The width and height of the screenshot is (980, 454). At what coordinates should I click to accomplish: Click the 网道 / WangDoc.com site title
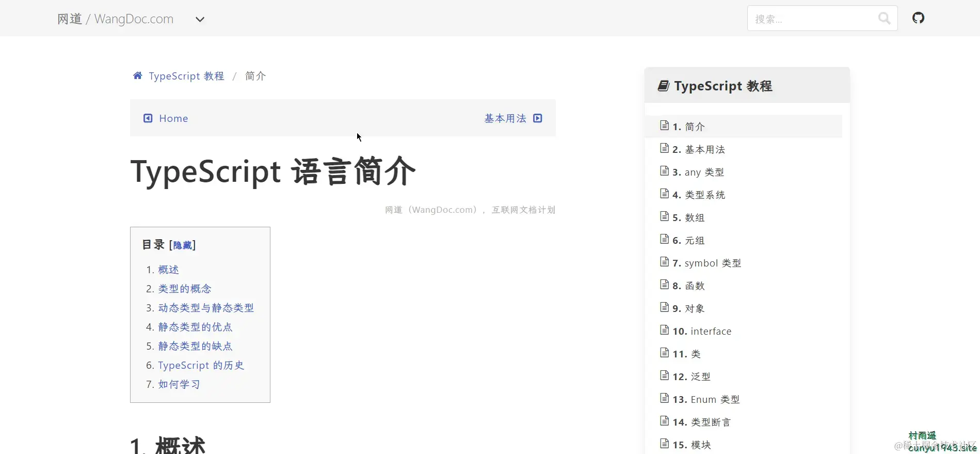click(115, 19)
